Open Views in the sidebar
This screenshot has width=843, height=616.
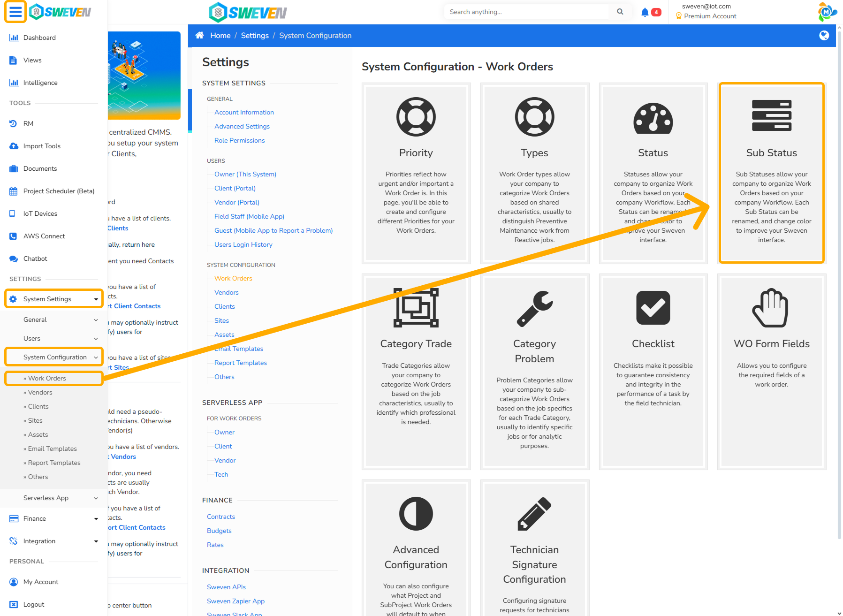click(x=32, y=60)
